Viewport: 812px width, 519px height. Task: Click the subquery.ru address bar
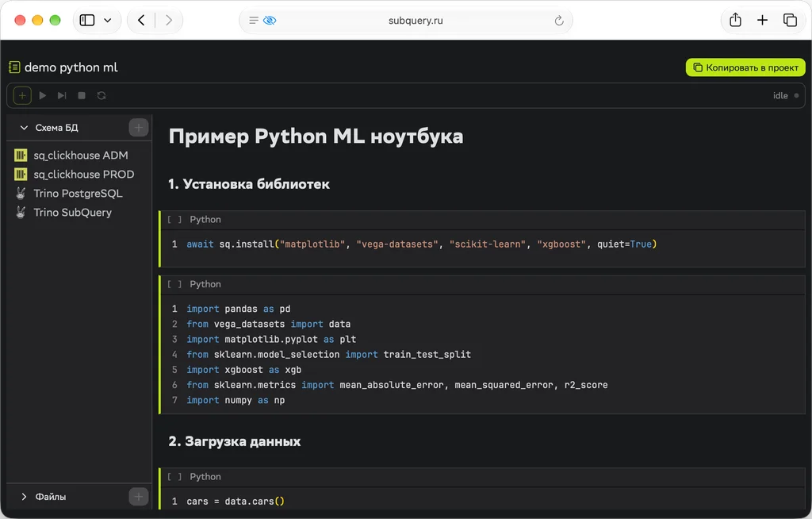pyautogui.click(x=405, y=20)
